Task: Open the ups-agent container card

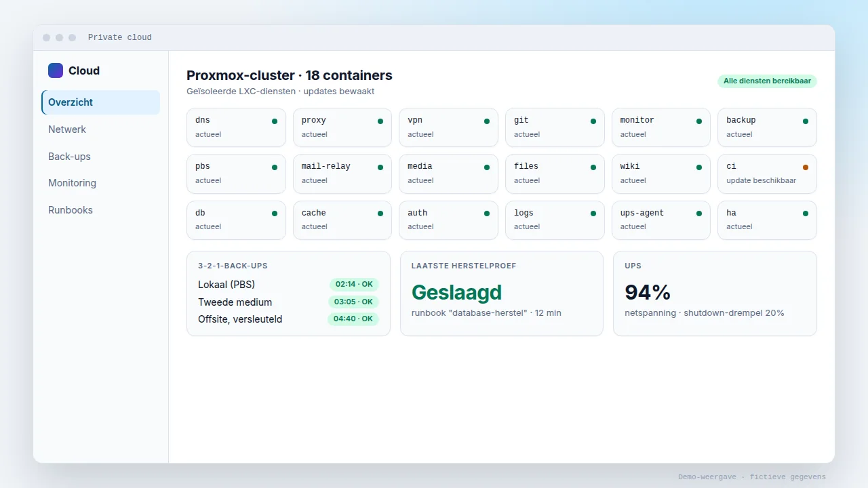Action: [661, 220]
